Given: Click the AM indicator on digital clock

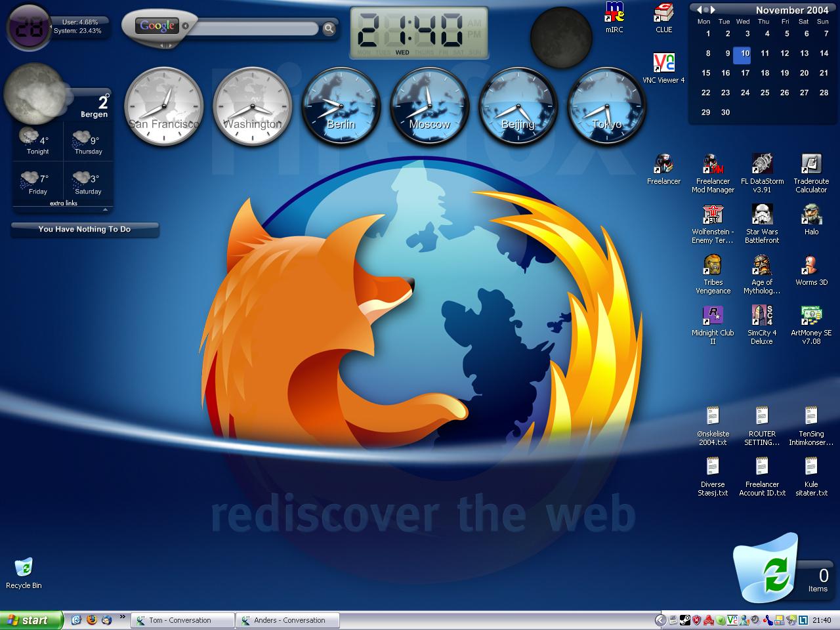Looking at the screenshot, I should tap(474, 23).
